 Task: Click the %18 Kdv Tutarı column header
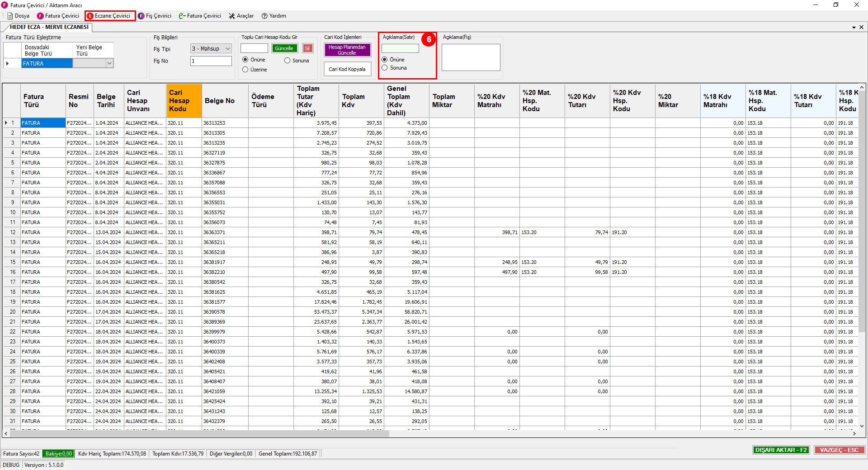[813, 101]
